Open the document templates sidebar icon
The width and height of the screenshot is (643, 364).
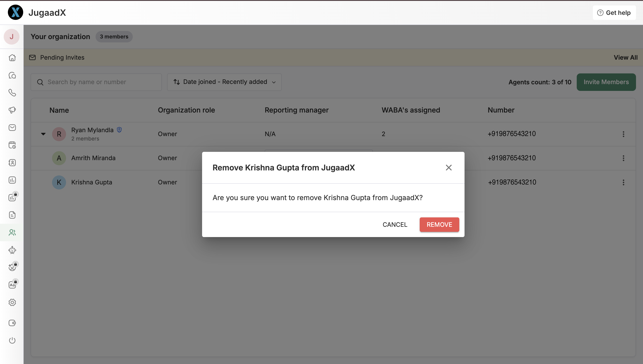[x=12, y=215]
